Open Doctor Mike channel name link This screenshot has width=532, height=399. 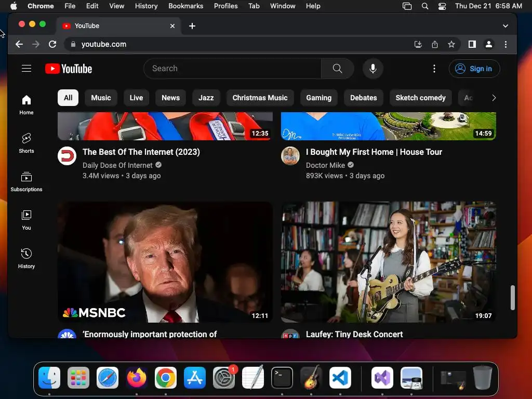click(x=325, y=165)
